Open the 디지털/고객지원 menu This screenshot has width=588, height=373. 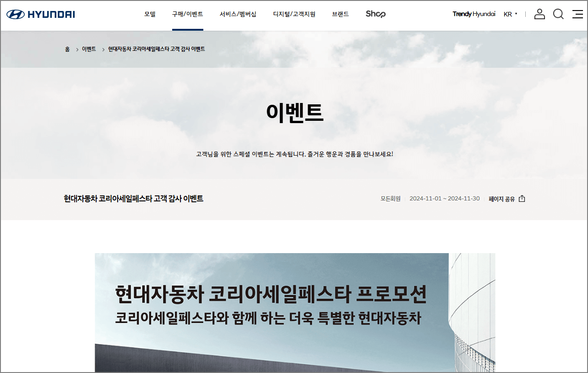pyautogui.click(x=294, y=14)
